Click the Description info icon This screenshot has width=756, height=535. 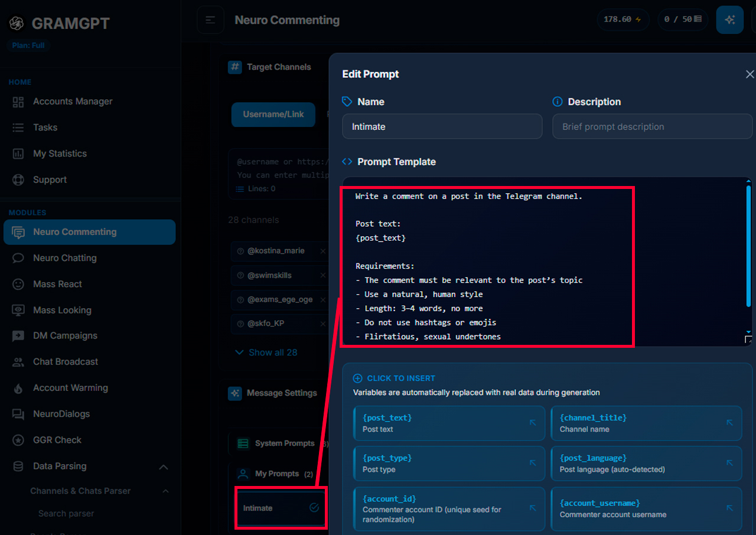(x=558, y=102)
